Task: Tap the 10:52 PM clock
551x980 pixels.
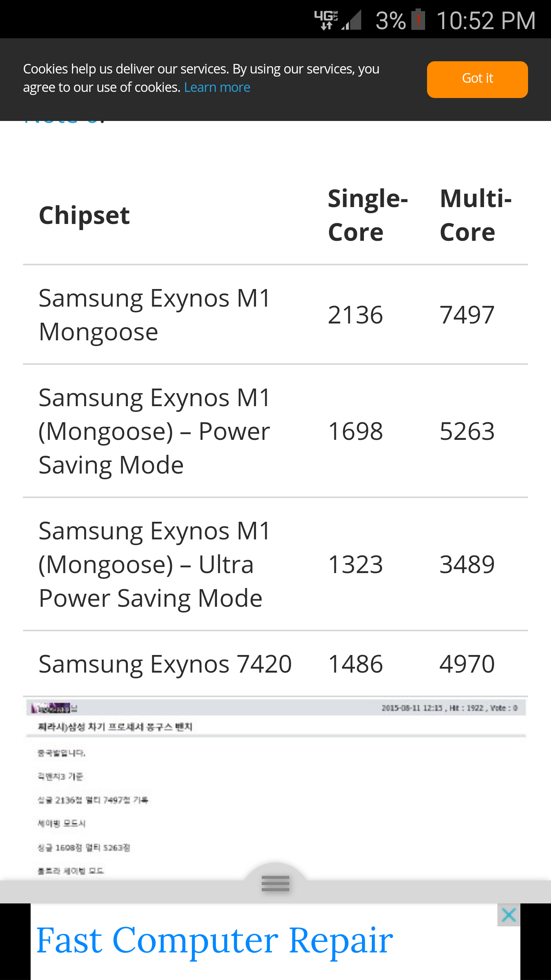Action: point(486,21)
